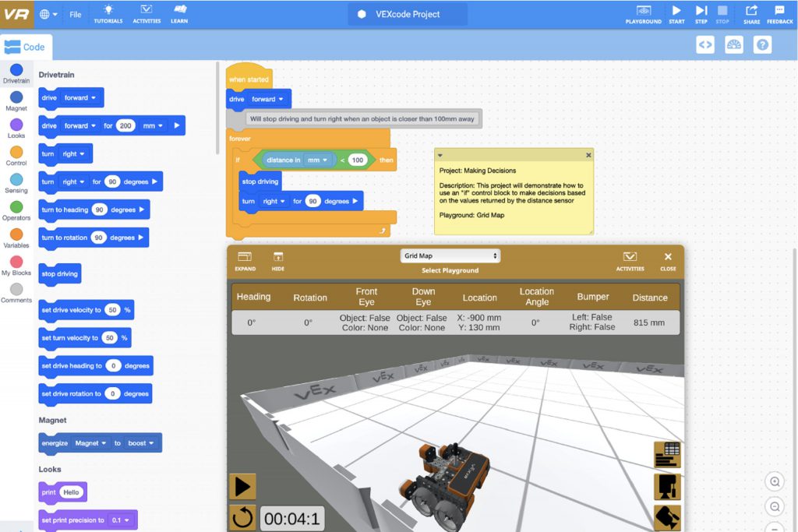The height and width of the screenshot is (532, 798).
Task: Select the Magnet block category
Action: (16, 101)
